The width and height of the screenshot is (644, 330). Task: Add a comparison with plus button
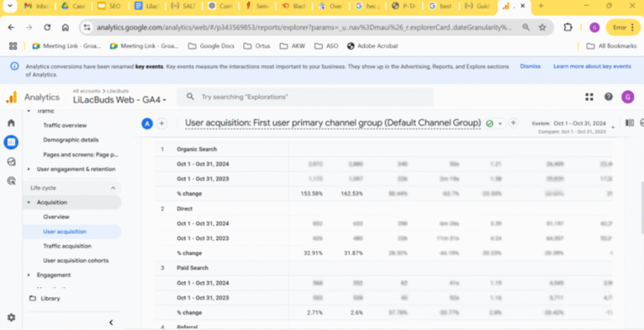(x=162, y=123)
